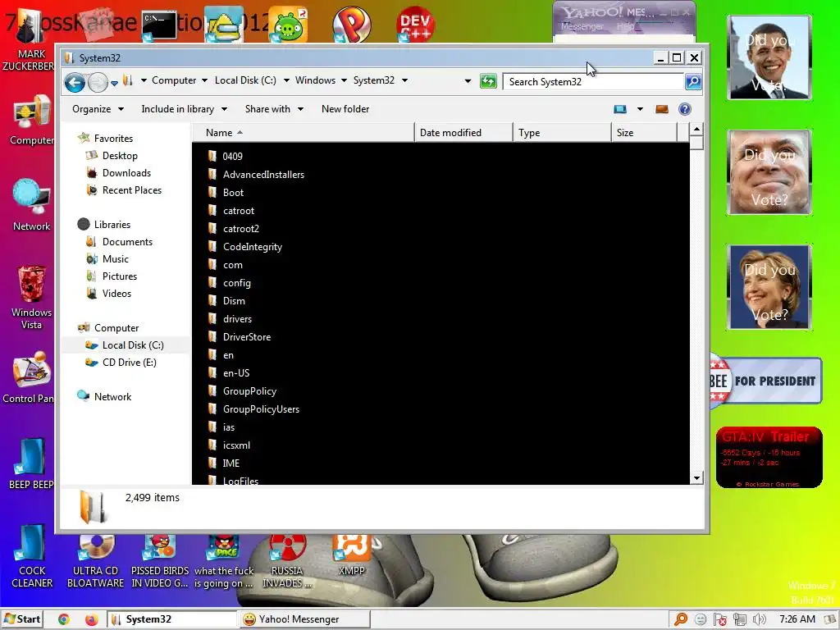Click the Forward navigation arrow in Explorer
The image size is (840, 630).
(98, 82)
